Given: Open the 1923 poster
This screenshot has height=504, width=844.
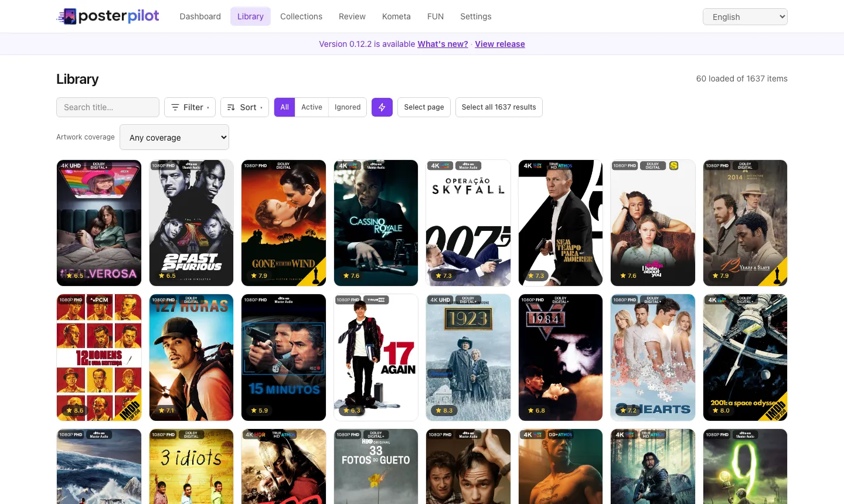Looking at the screenshot, I should click(468, 357).
